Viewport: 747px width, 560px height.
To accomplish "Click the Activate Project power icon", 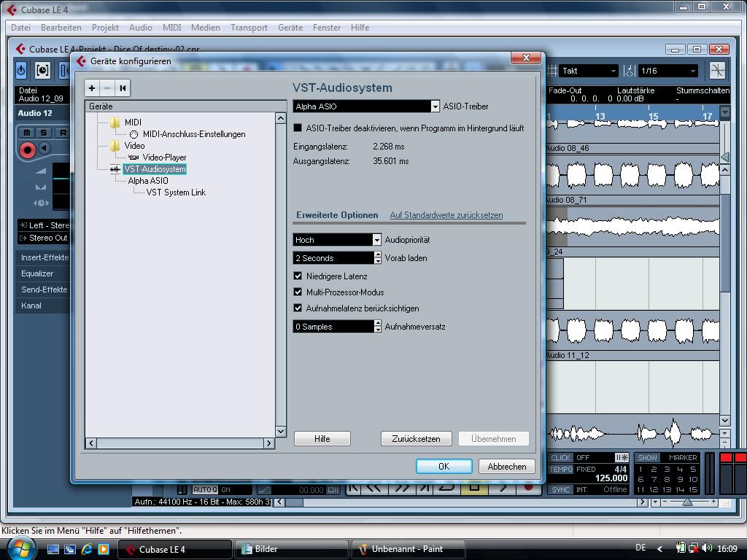I will click(21, 71).
